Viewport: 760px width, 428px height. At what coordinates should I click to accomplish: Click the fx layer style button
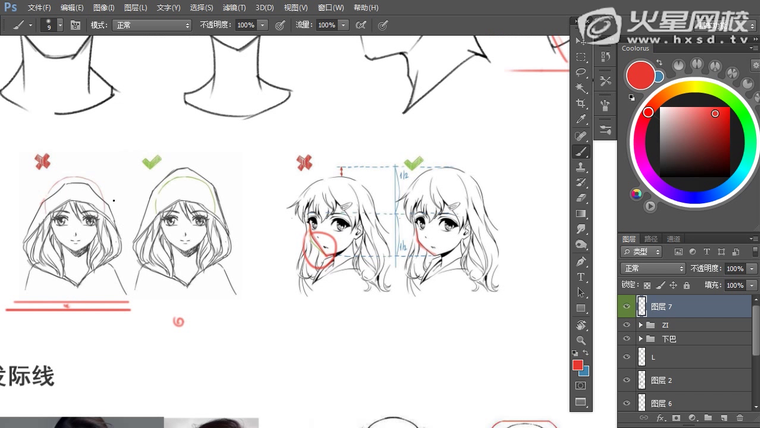point(660,416)
